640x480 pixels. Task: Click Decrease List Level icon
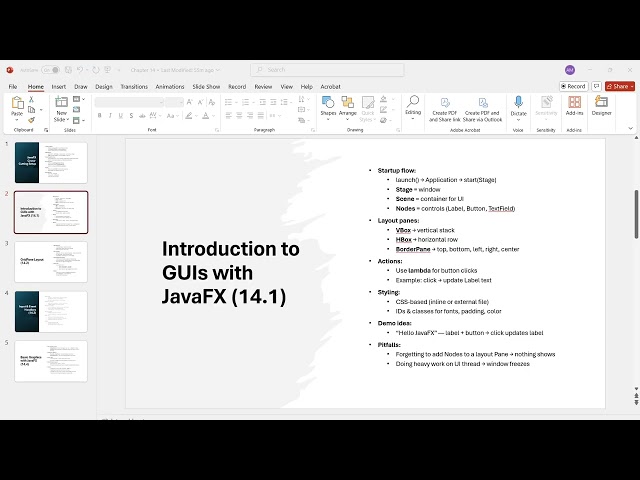pyautogui.click(x=262, y=102)
